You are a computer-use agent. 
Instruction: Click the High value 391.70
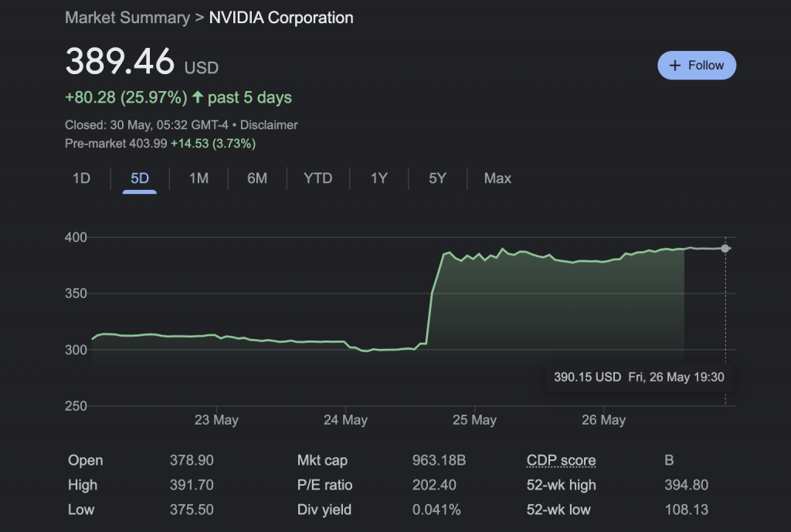pos(192,485)
